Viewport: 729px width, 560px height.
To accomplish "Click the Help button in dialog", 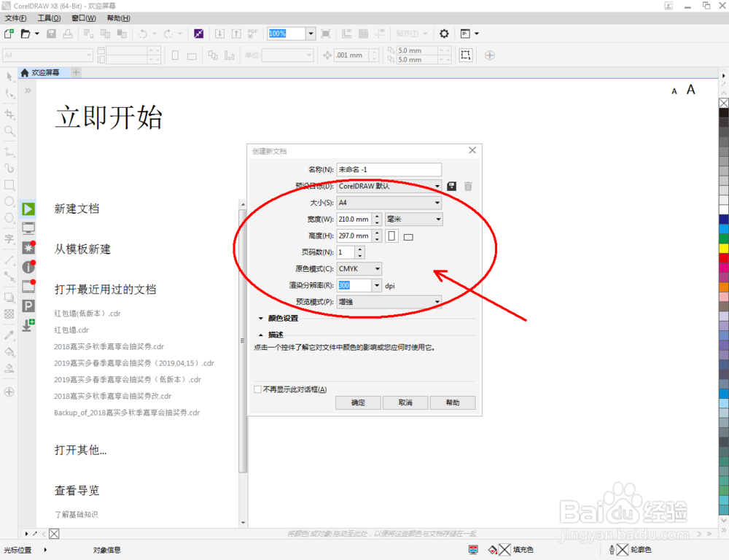I will (x=453, y=402).
